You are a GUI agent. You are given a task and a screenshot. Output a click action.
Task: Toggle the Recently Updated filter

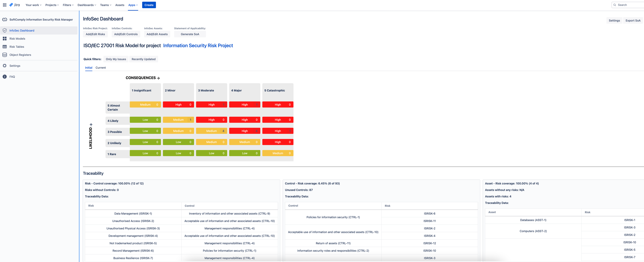coord(144,59)
